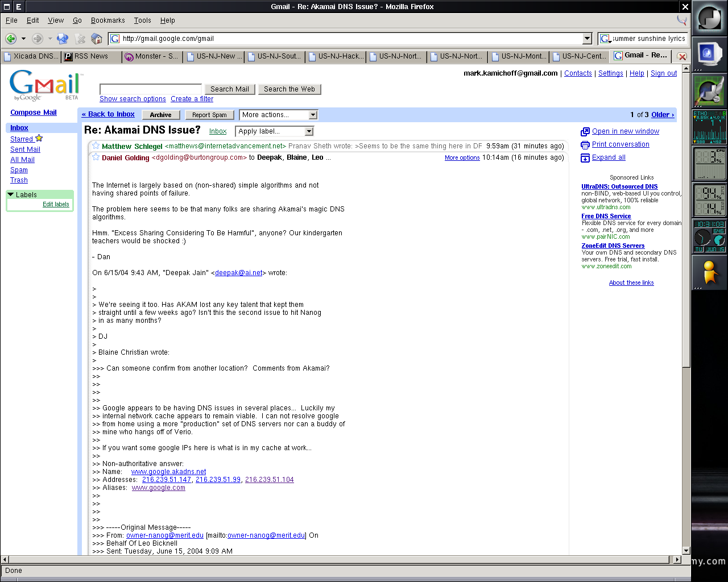Click the Back navigation arrow in Firefox
The width and height of the screenshot is (728, 582).
pos(11,39)
